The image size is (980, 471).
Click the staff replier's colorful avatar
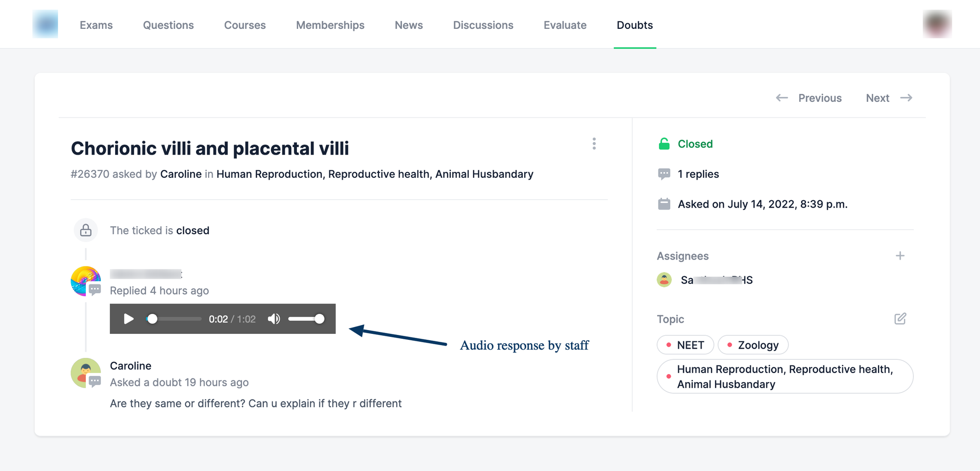[86, 281]
